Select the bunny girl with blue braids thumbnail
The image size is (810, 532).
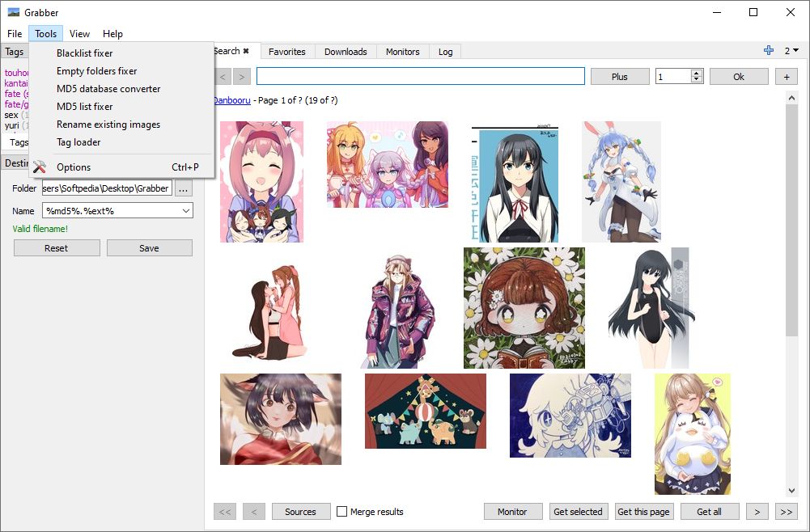tap(621, 182)
